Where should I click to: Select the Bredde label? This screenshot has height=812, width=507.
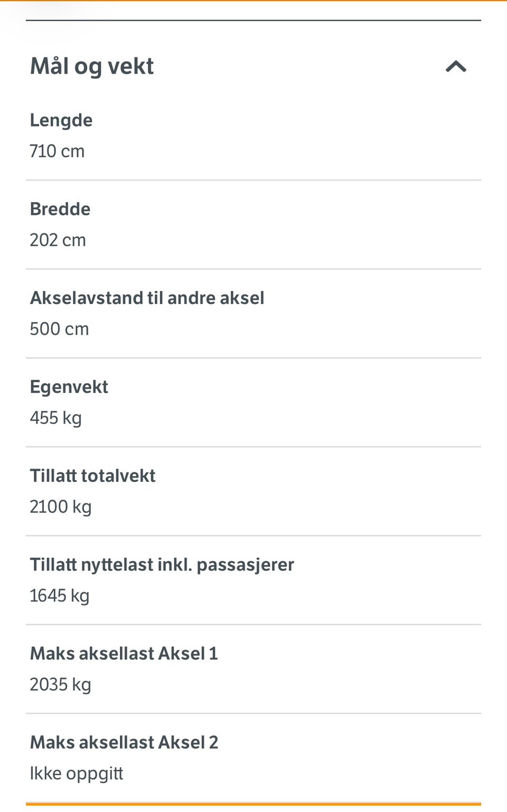click(x=60, y=209)
